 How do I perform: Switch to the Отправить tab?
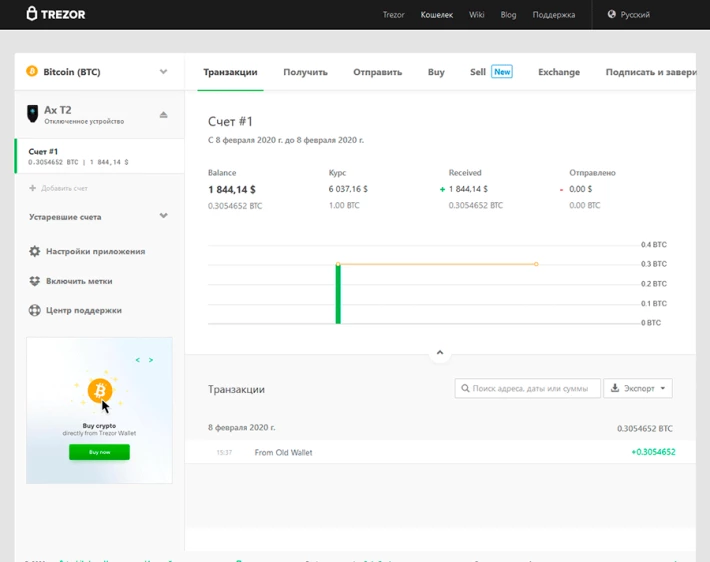coord(378,72)
